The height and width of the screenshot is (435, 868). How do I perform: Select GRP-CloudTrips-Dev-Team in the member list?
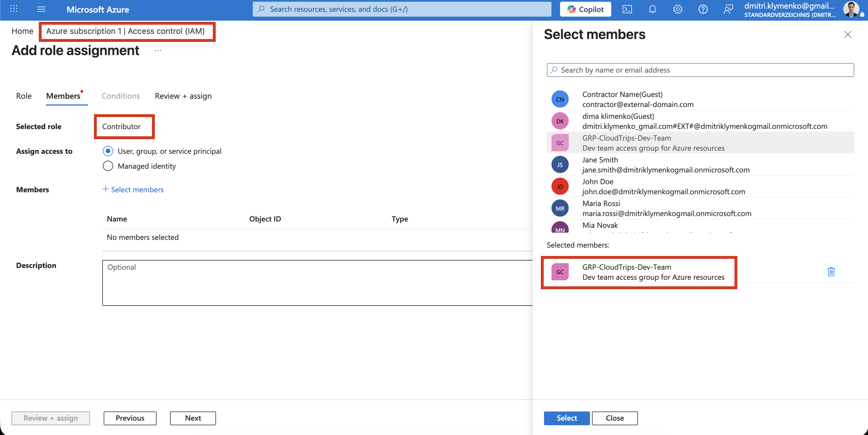click(x=700, y=143)
